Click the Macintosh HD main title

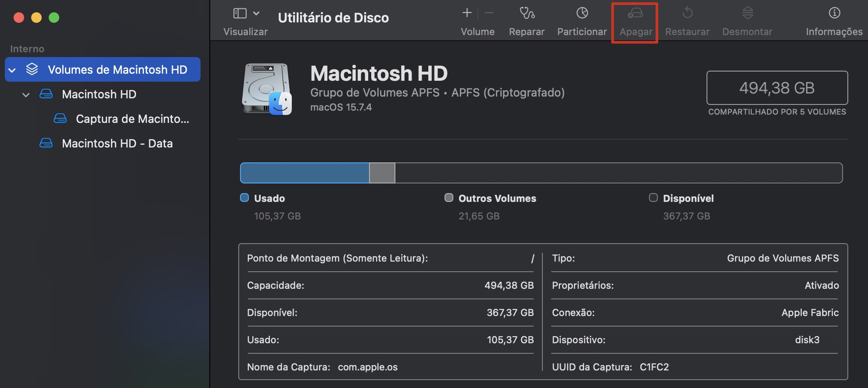click(x=379, y=73)
